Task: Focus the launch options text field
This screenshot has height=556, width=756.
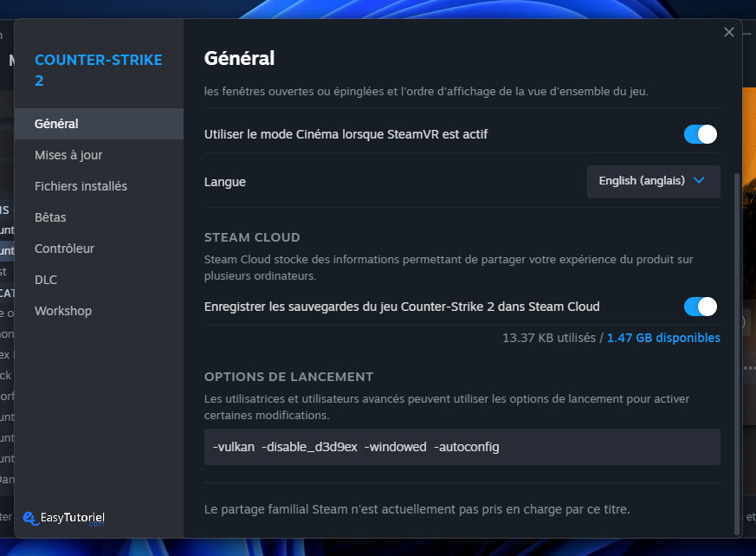Action: click(x=462, y=447)
